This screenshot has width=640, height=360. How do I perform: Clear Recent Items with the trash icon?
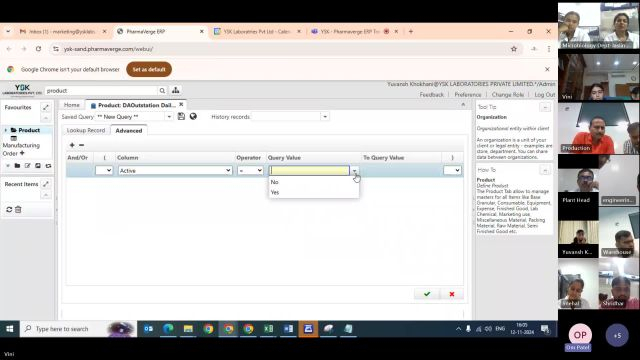click(x=18, y=209)
